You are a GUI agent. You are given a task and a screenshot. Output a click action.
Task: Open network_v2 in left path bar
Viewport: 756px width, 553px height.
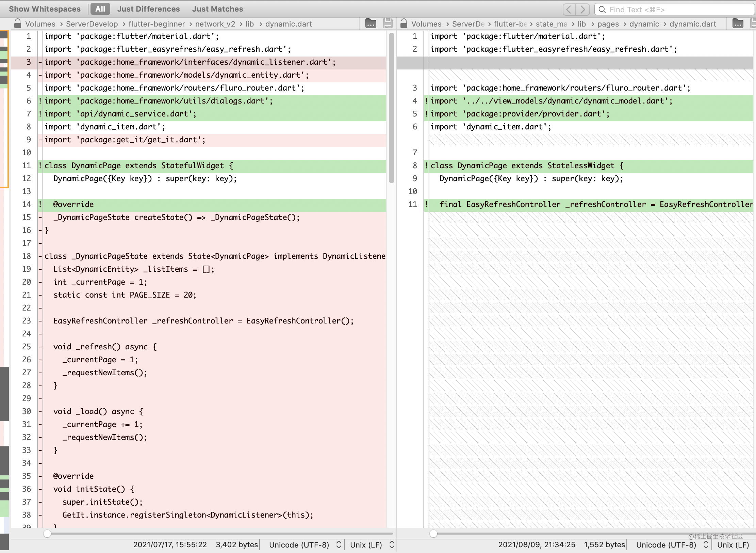pyautogui.click(x=215, y=24)
